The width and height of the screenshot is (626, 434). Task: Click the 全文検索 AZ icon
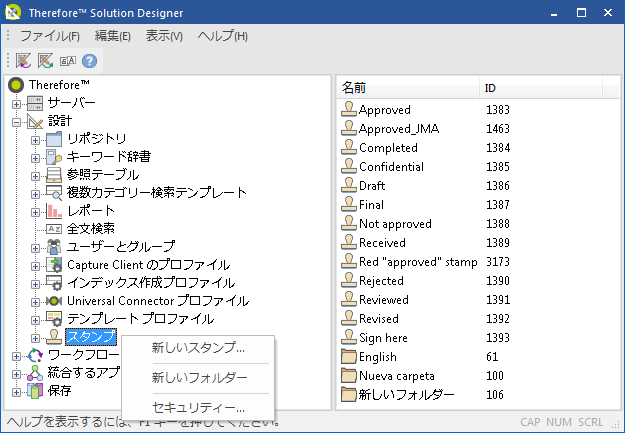pyautogui.click(x=54, y=229)
